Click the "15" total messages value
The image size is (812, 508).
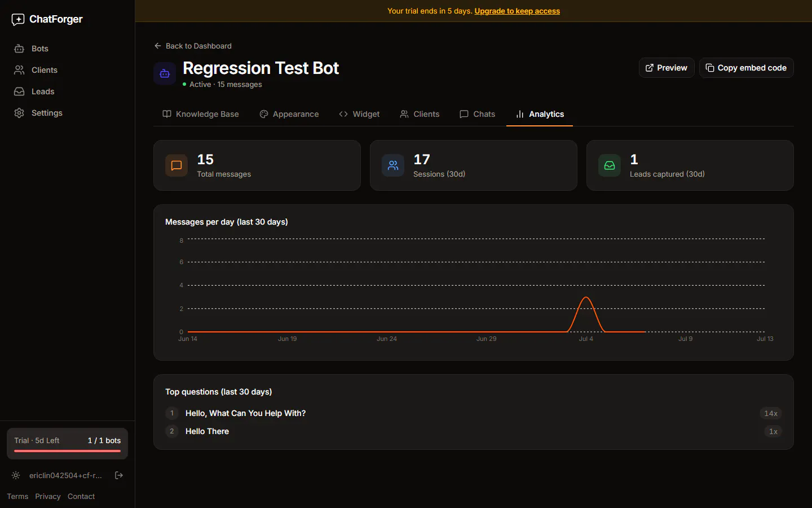(205, 160)
